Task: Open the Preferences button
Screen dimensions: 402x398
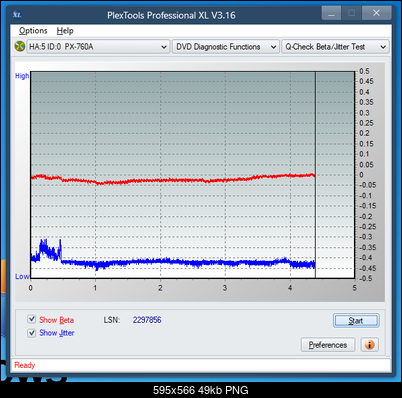Action: pos(328,345)
